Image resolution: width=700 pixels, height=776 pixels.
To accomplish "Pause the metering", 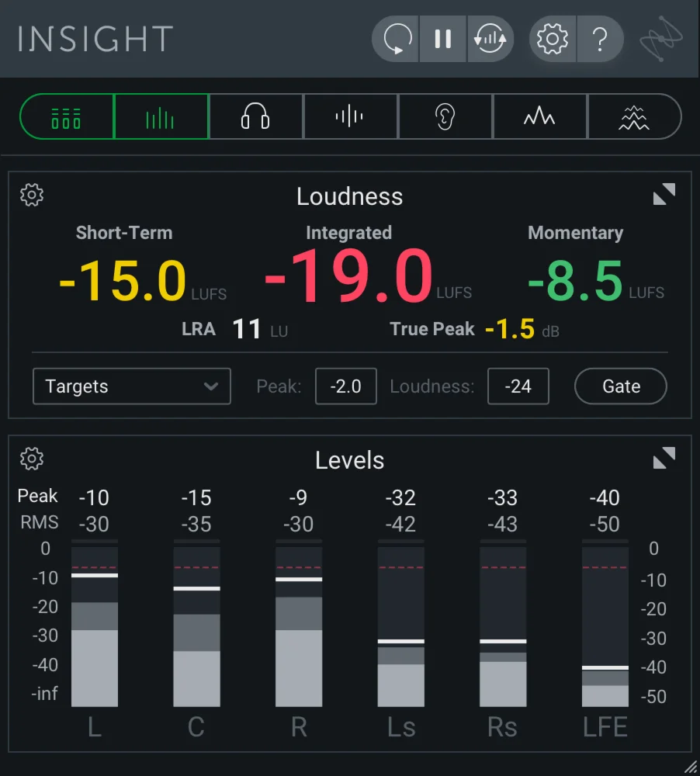I will tap(442, 39).
